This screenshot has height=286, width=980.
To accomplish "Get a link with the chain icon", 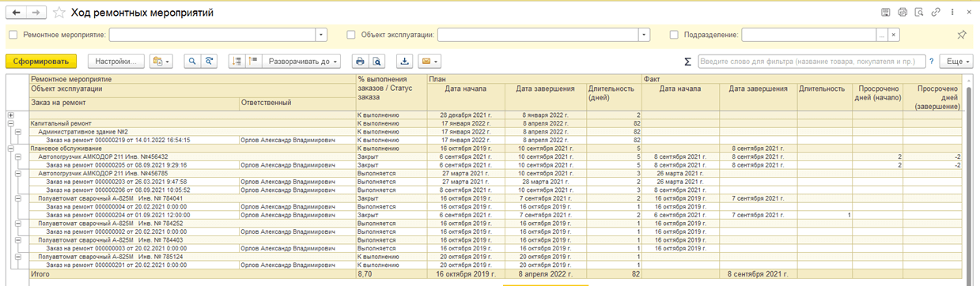I will pyautogui.click(x=936, y=13).
